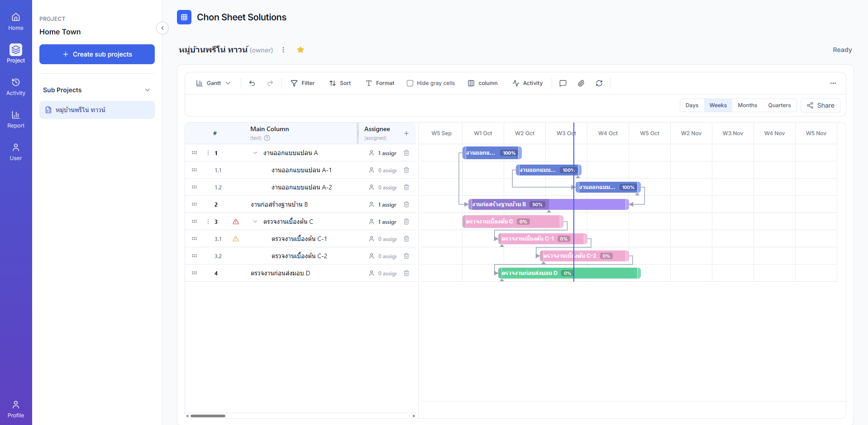Open the toolbar three-dots overflow menu
Viewport: 868px width, 425px height.
833,83
